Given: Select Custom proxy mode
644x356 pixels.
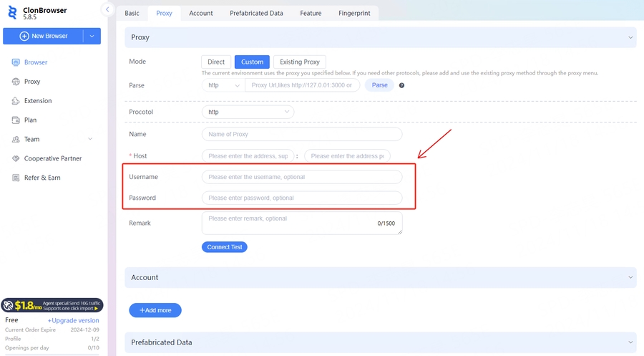Looking at the screenshot, I should pos(252,62).
